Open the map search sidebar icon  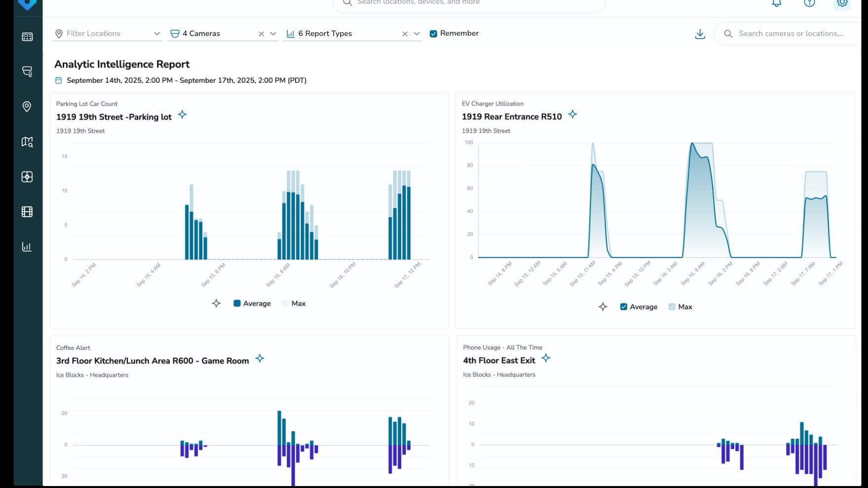pyautogui.click(x=27, y=142)
